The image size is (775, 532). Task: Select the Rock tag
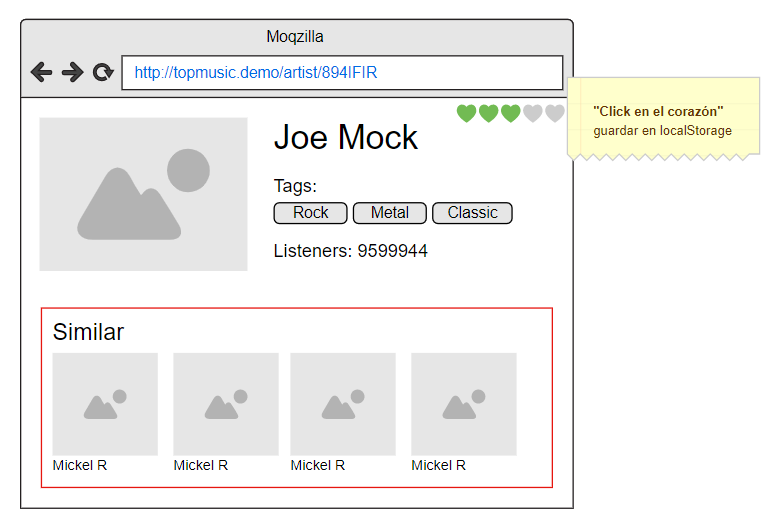(x=310, y=213)
